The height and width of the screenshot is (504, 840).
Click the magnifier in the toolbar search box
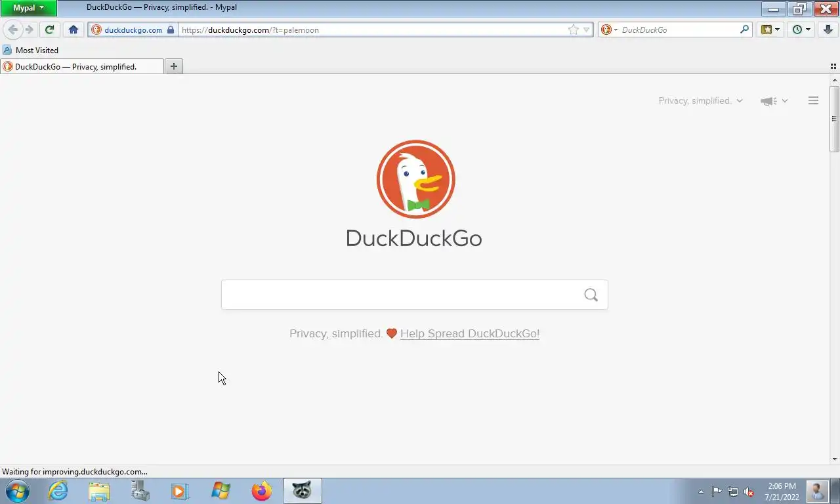tap(745, 30)
